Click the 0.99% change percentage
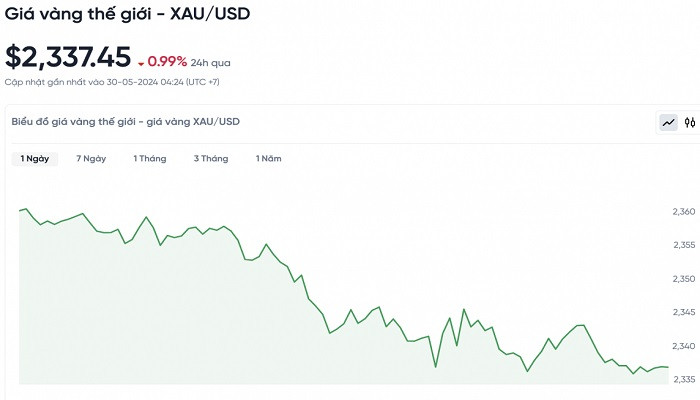This screenshot has width=700, height=400. (167, 62)
